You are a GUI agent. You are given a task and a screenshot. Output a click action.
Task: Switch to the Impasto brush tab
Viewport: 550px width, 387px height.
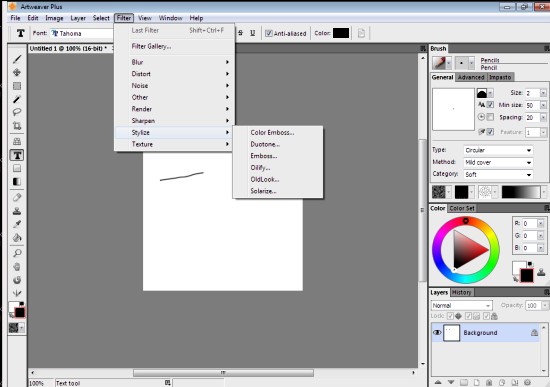coord(500,77)
